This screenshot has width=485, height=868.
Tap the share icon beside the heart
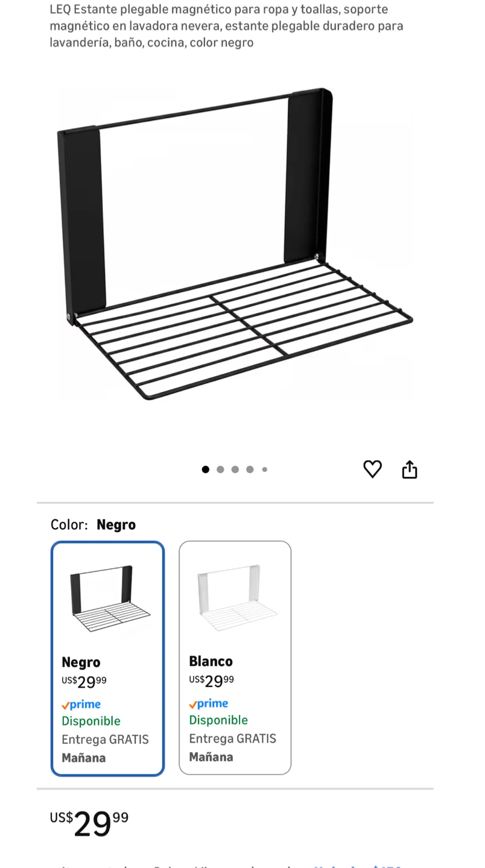tap(410, 469)
